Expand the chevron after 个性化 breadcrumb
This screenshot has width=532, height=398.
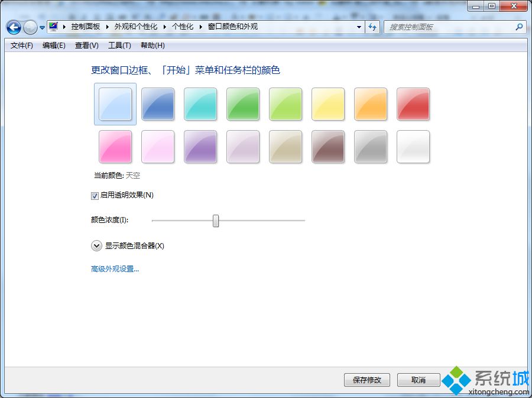tap(200, 27)
